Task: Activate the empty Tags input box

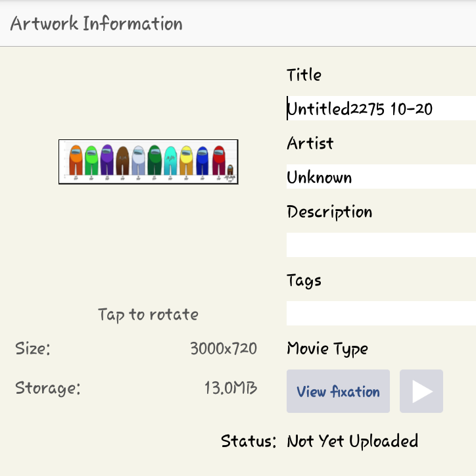Action: pos(381,313)
